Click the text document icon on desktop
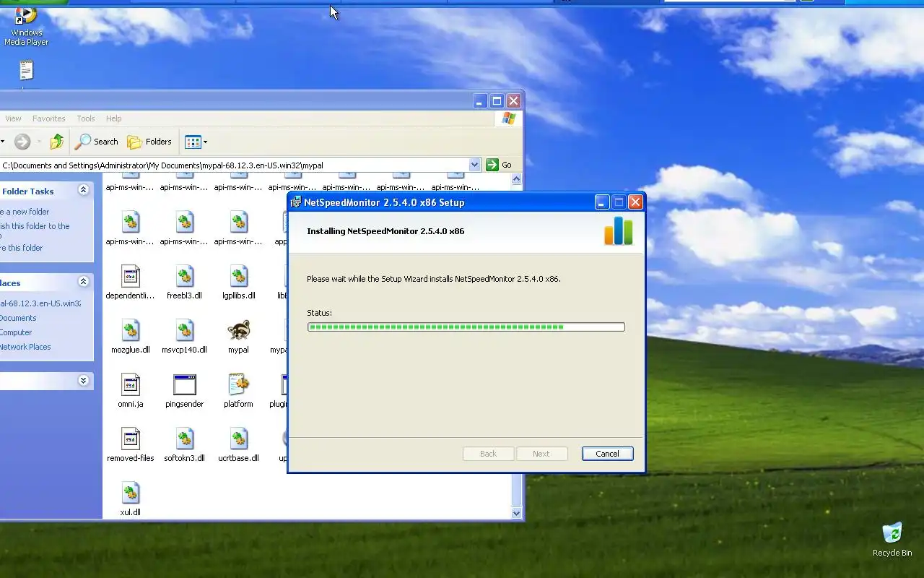The width and height of the screenshot is (924, 578). (26, 70)
